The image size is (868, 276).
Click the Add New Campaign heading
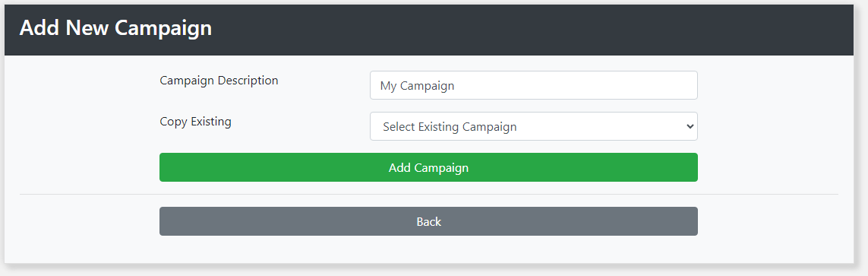[115, 27]
